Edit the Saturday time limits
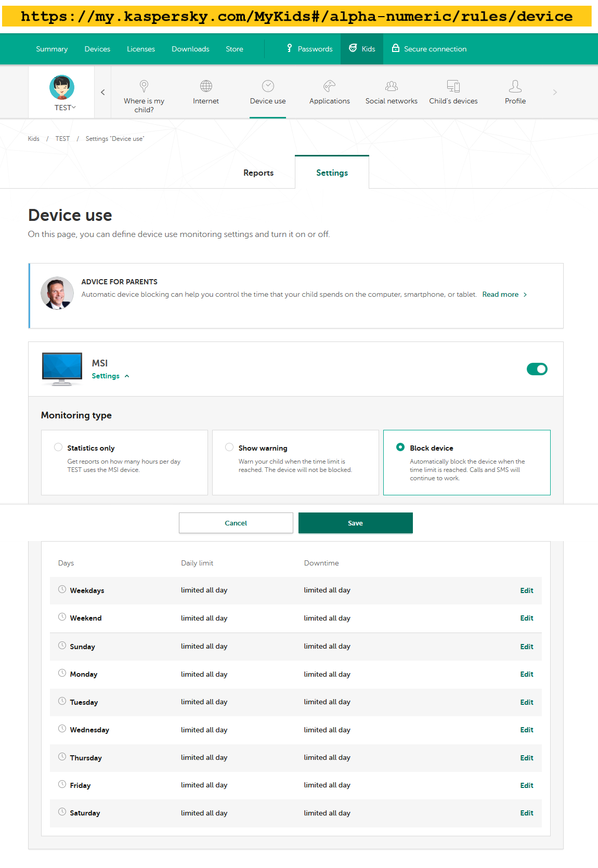The image size is (598, 868). tap(527, 813)
